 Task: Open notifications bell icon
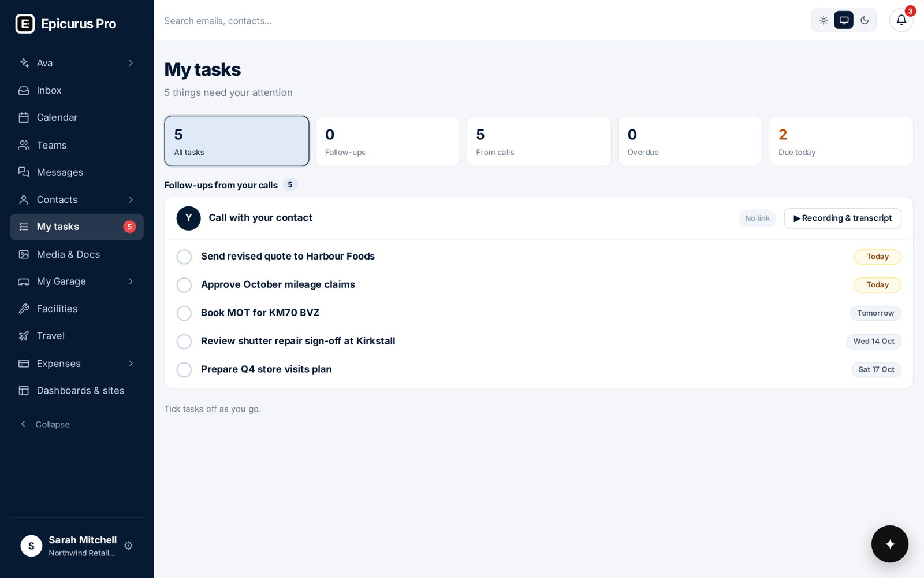click(x=901, y=20)
